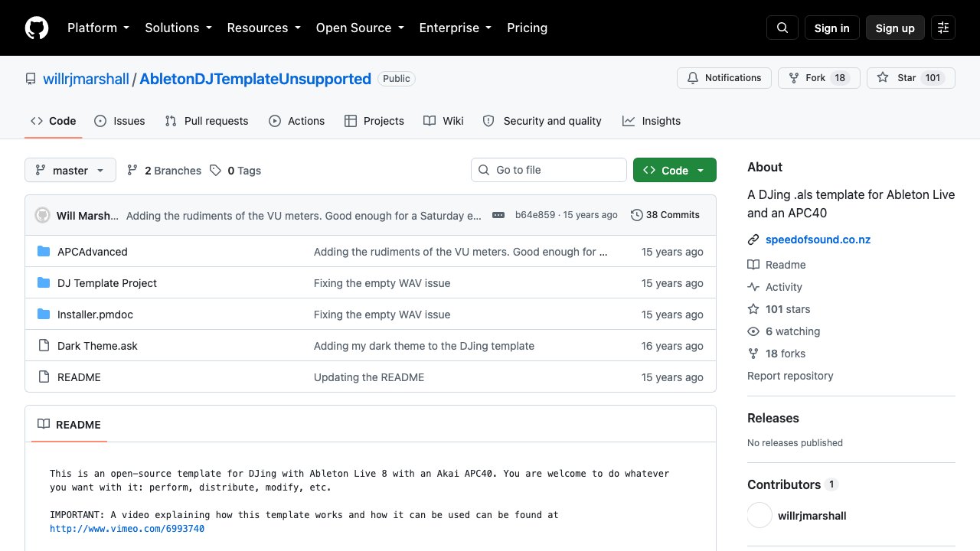Click the history clock icon for 38 Commits
Viewport: 980px width, 551px height.
click(x=636, y=215)
